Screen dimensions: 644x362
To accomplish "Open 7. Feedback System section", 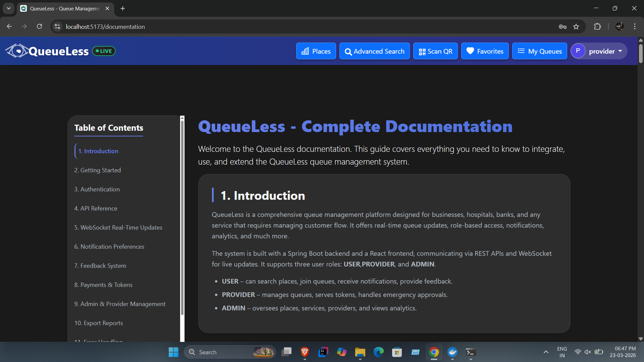I will tap(100, 266).
